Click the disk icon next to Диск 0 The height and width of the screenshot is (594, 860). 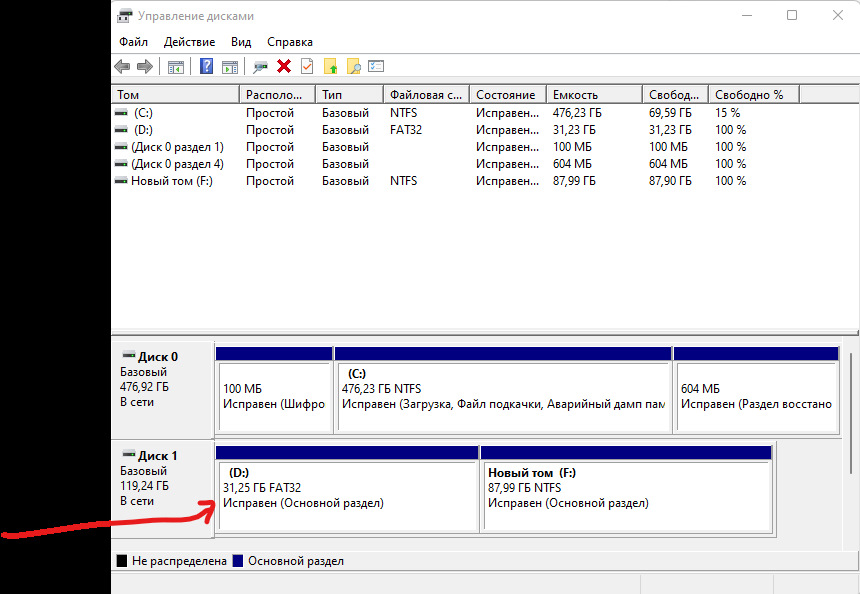pyautogui.click(x=128, y=355)
